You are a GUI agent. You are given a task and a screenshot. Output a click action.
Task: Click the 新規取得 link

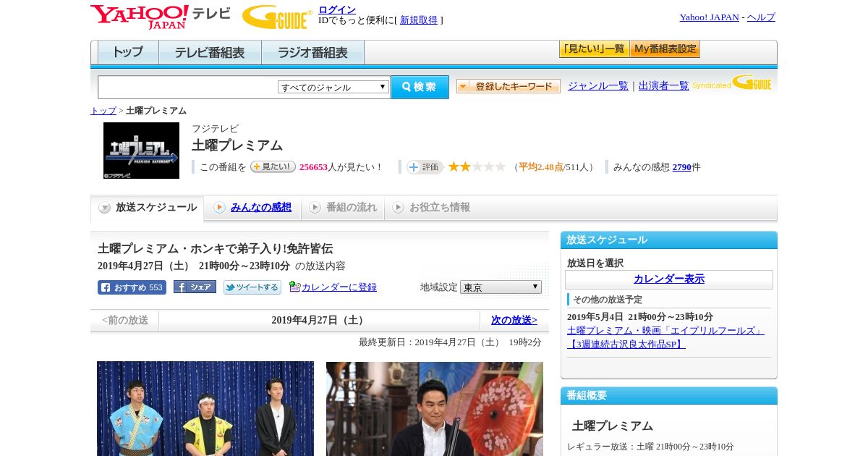(419, 20)
